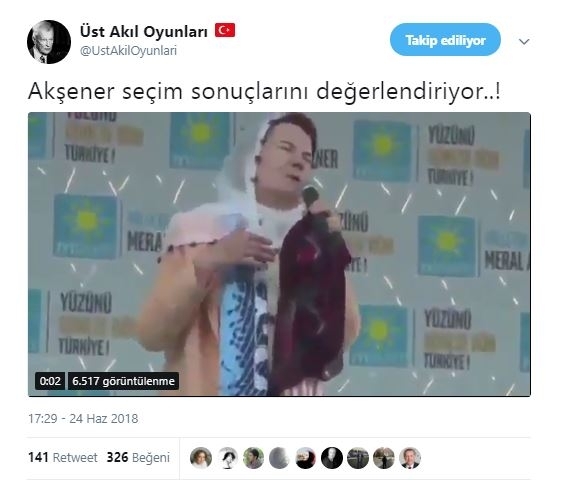The height and width of the screenshot is (485, 564).
Task: Open the Üst Akıl Oyunları display name
Action: [x=144, y=32]
